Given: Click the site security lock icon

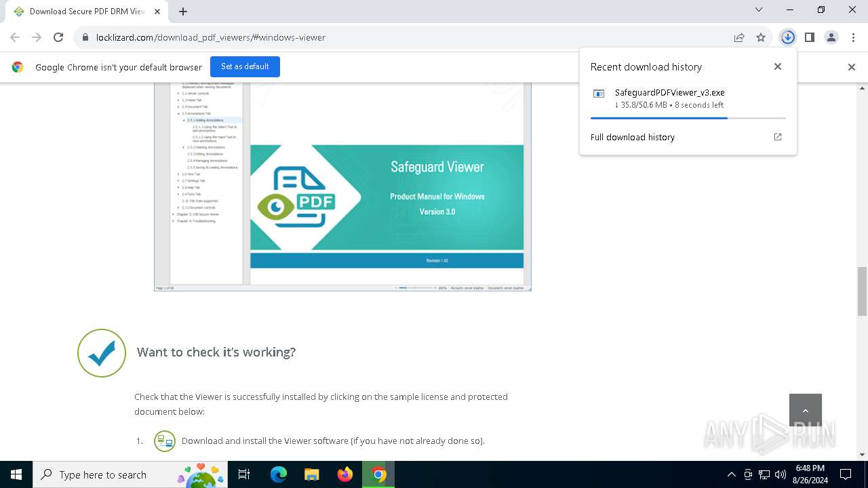Looking at the screenshot, I should click(x=85, y=37).
